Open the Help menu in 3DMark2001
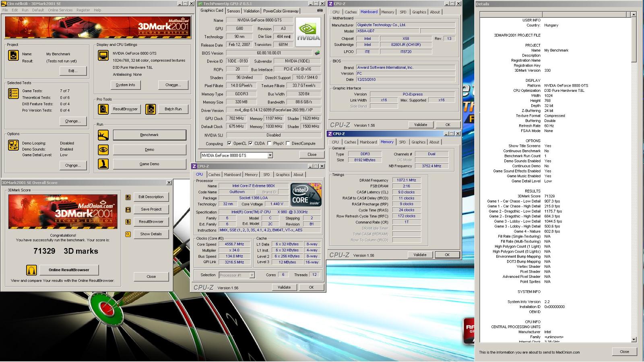The width and height of the screenshot is (644, 362). click(97, 10)
